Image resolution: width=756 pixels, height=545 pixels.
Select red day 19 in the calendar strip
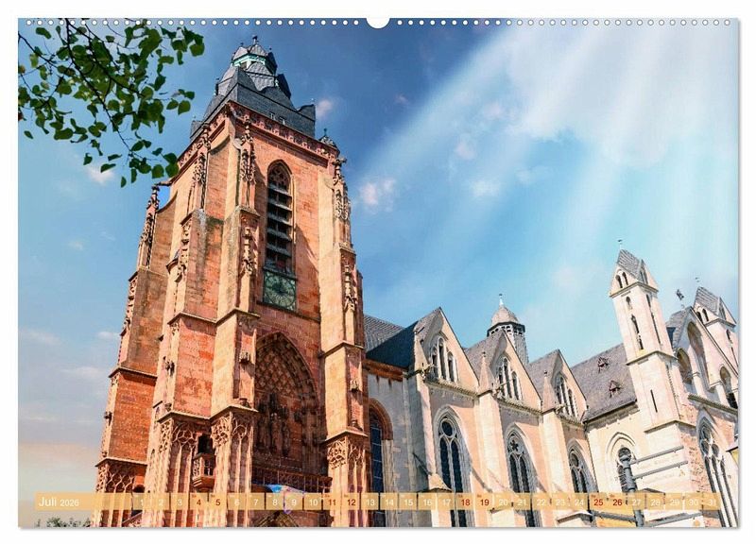pos(484,502)
